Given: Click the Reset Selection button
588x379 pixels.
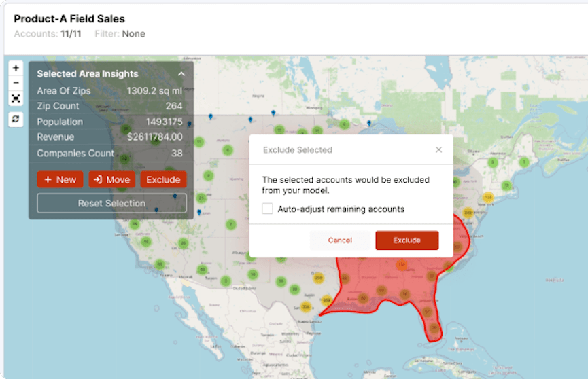Looking at the screenshot, I should coord(111,203).
